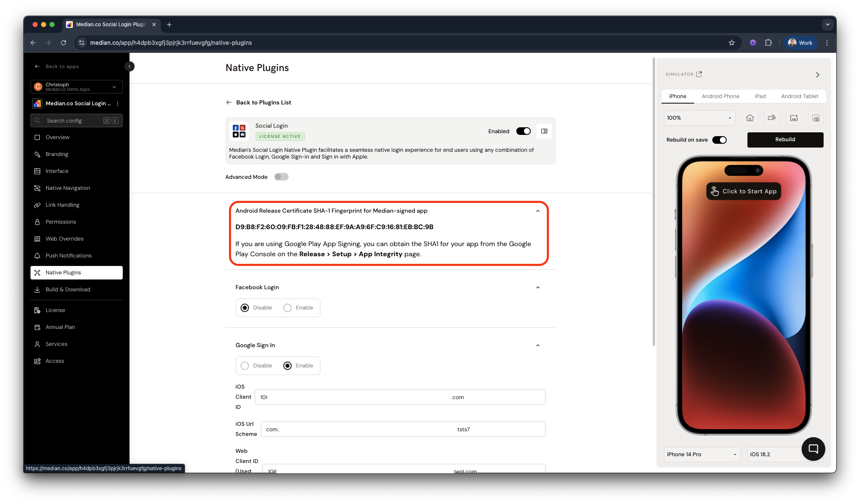Open the Christoph organization dropdown
860x504 pixels.
[77, 87]
